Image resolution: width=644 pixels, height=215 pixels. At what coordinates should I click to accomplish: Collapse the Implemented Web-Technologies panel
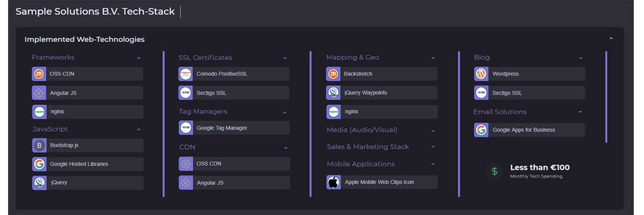pos(611,39)
